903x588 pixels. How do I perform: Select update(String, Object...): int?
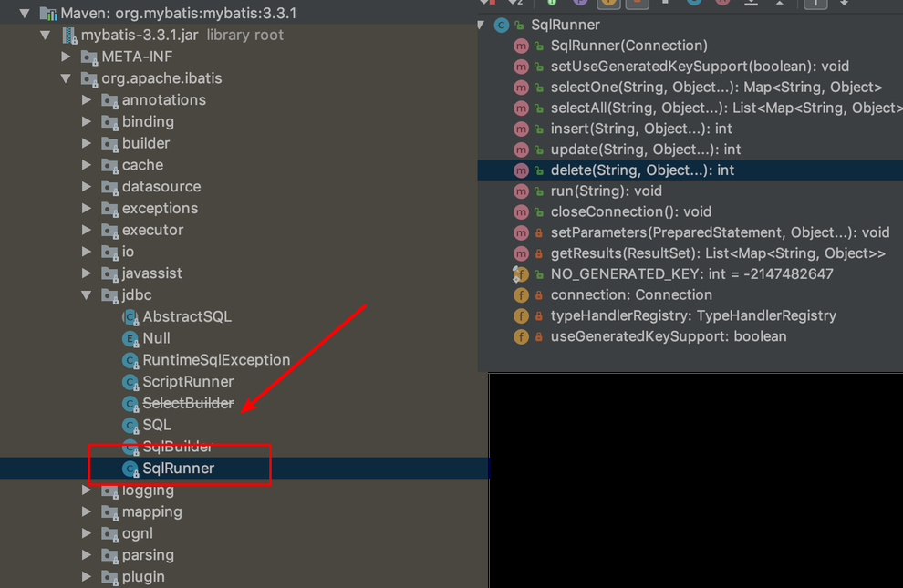[x=646, y=150]
